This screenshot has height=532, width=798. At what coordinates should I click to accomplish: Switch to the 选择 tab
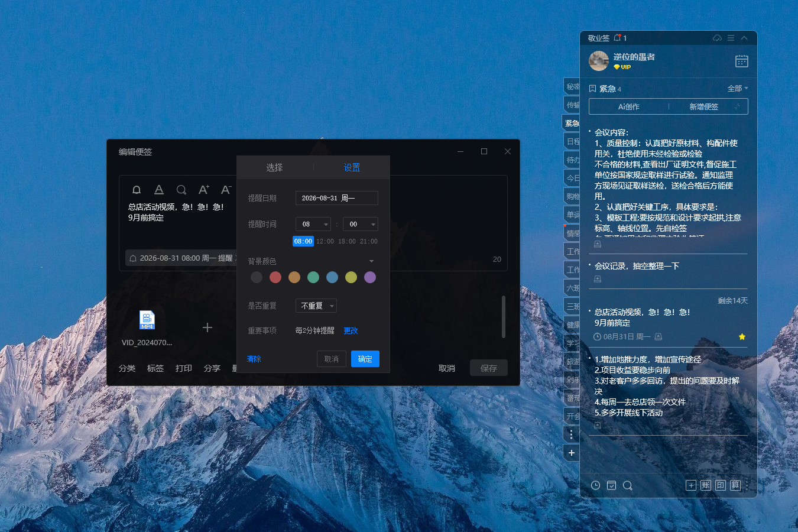click(274, 168)
